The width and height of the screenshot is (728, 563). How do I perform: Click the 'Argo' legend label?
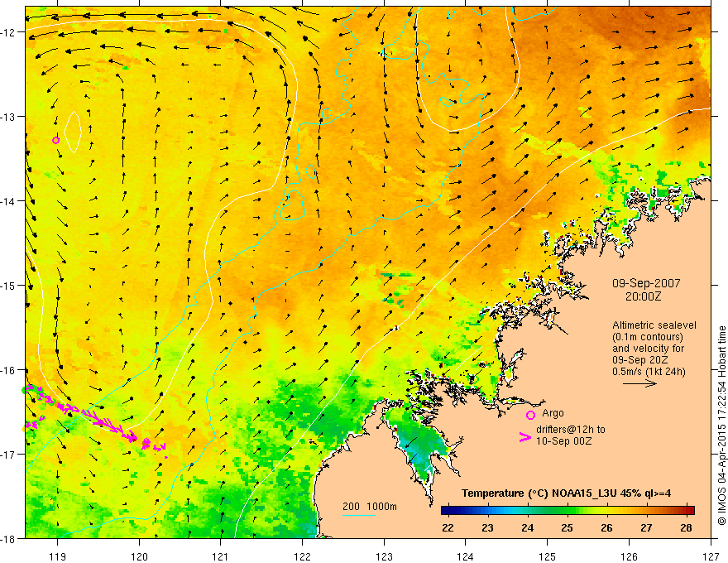[x=553, y=413]
